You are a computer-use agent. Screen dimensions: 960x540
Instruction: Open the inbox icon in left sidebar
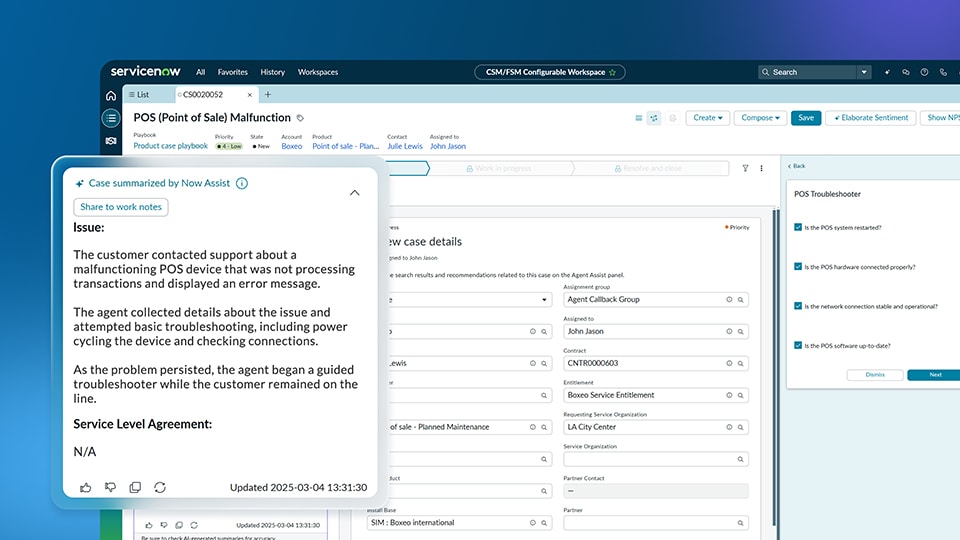point(111,141)
